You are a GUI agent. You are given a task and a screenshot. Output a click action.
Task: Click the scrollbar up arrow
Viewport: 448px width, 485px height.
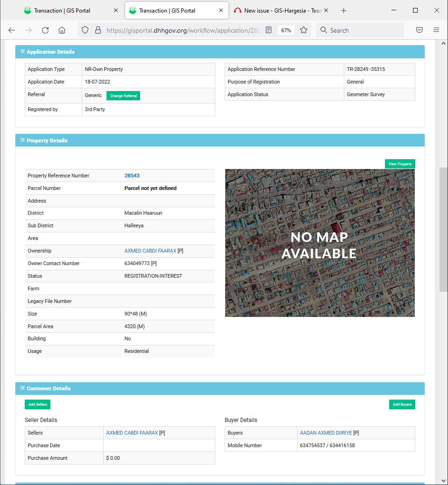443,43
